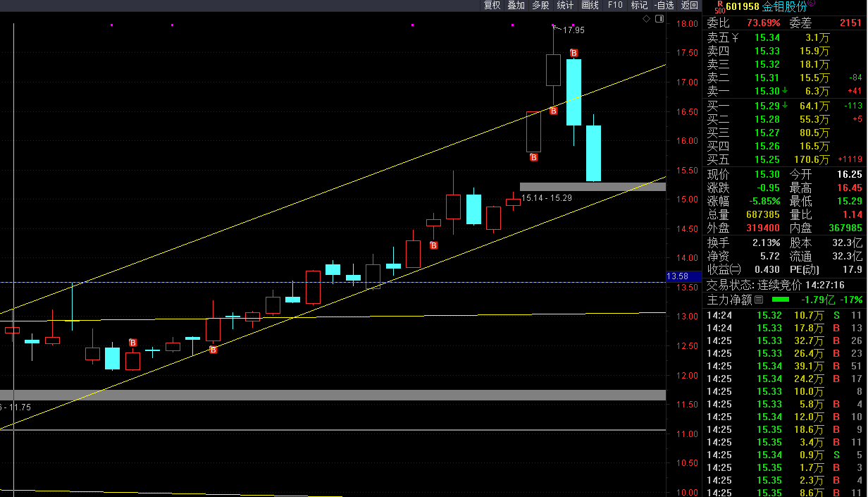868x497 pixels.
Task: Open the 多股 multi-stock view
Action: [x=540, y=6]
